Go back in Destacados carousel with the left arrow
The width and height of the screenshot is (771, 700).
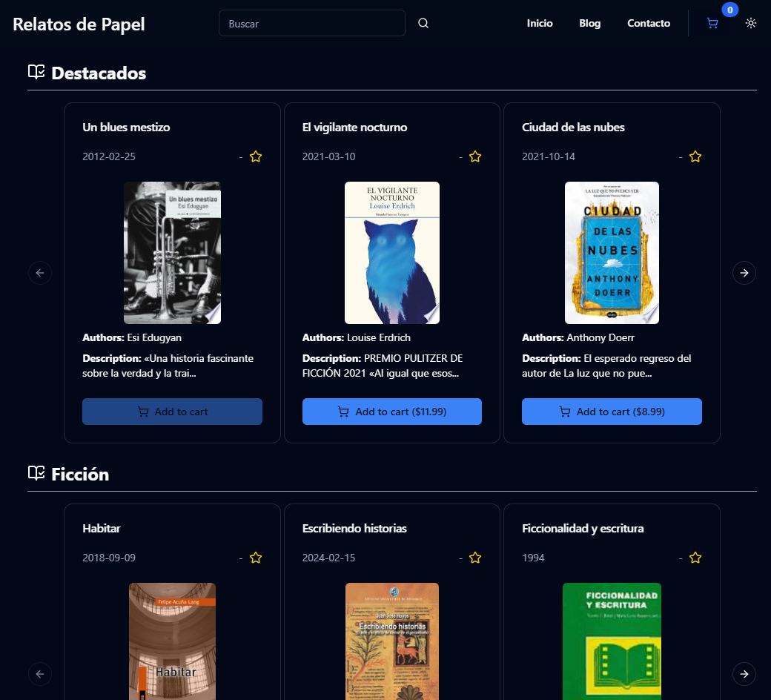(40, 273)
